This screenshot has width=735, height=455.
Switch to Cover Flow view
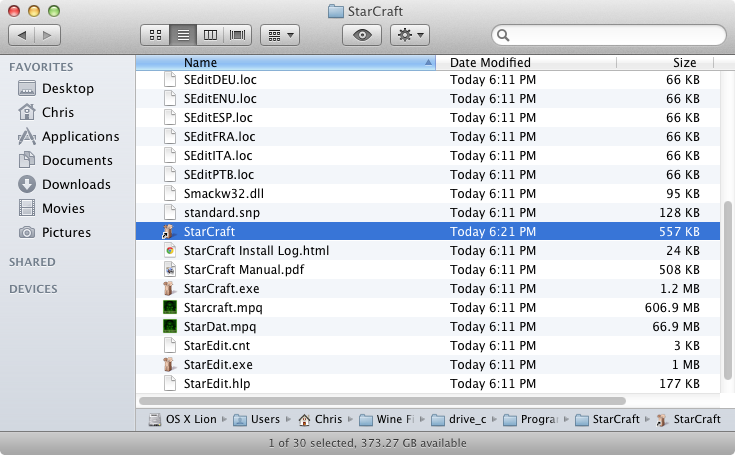click(238, 35)
